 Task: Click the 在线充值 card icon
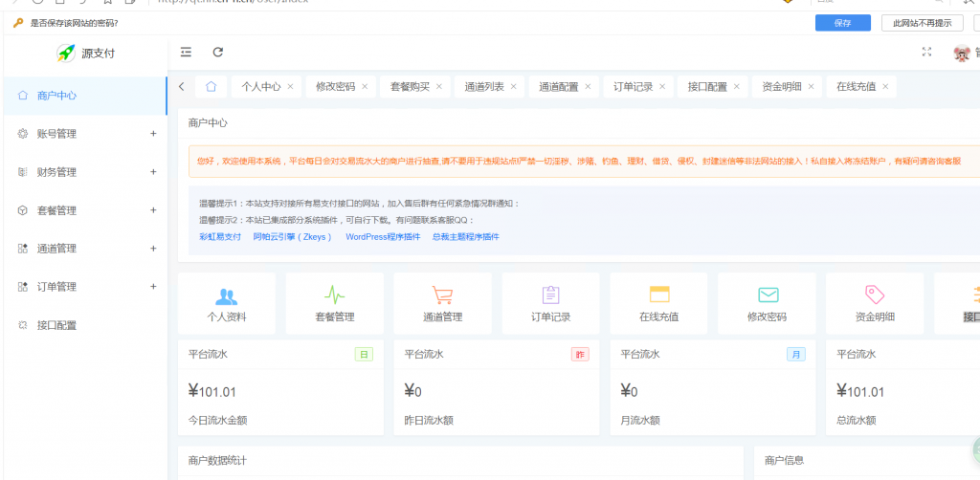(x=658, y=295)
